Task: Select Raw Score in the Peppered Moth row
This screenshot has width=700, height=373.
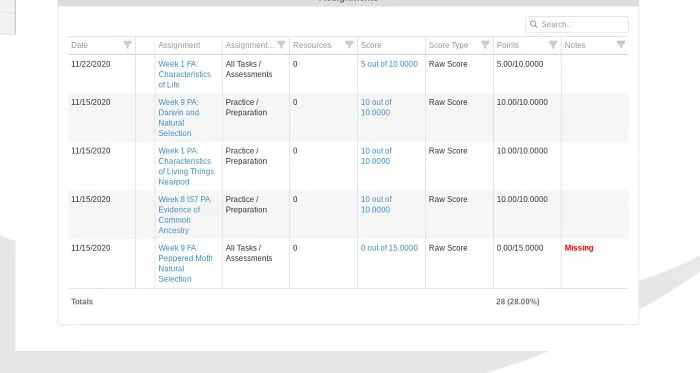Action: pyautogui.click(x=448, y=248)
